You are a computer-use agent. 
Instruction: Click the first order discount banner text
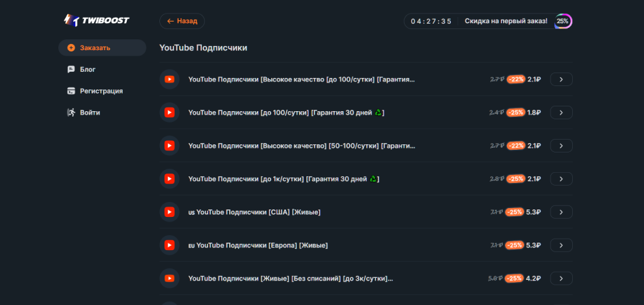[506, 21]
